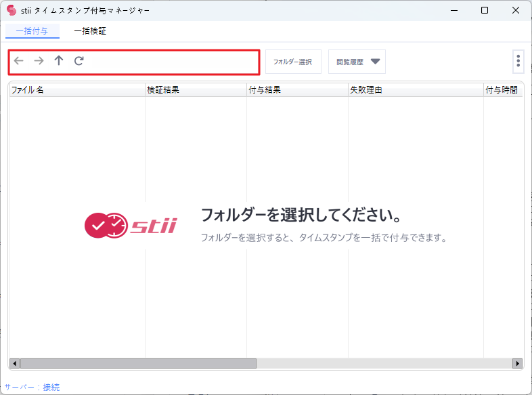
Task: Click the back arrow navigation icon
Action: 19,61
